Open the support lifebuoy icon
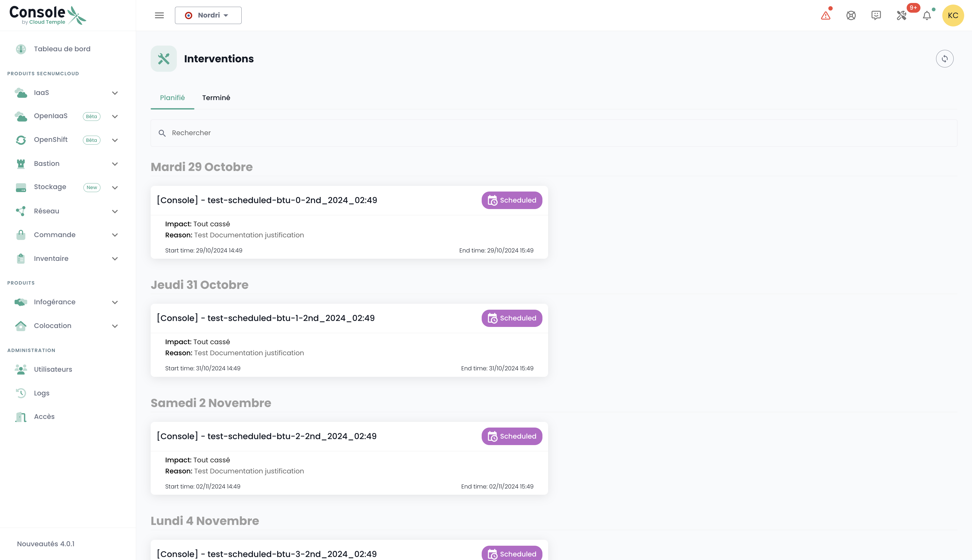 851,16
